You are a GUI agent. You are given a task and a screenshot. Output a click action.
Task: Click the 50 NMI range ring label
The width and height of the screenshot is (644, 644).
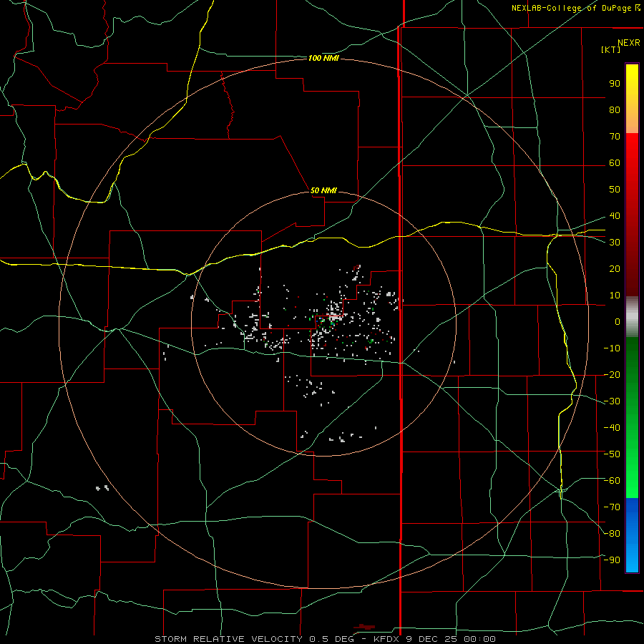tap(323, 190)
